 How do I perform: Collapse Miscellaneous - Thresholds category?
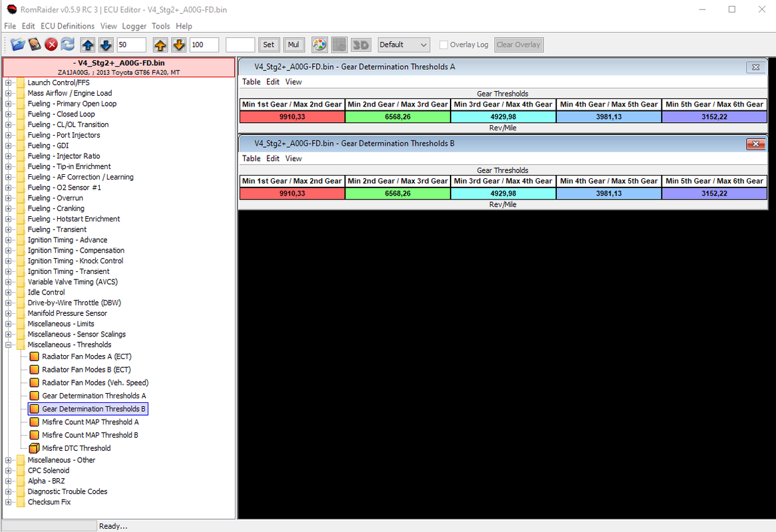coord(9,344)
